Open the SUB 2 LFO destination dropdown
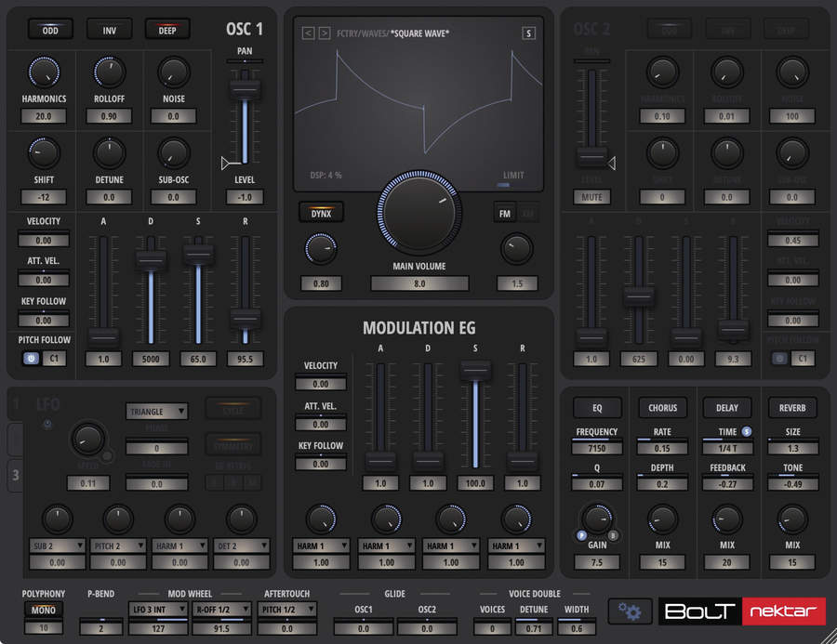The height and width of the screenshot is (644, 837). click(57, 545)
